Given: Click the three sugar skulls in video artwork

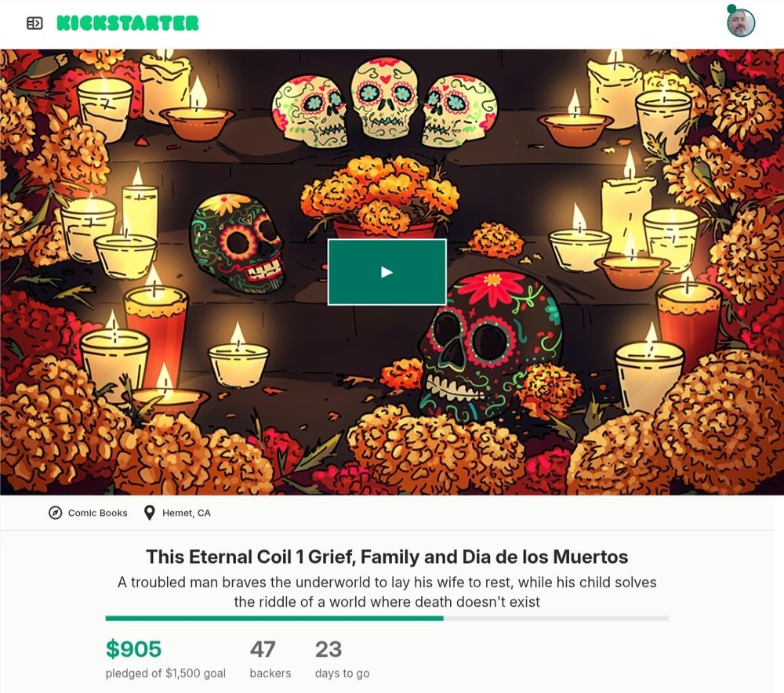Looking at the screenshot, I should pyautogui.click(x=384, y=103).
